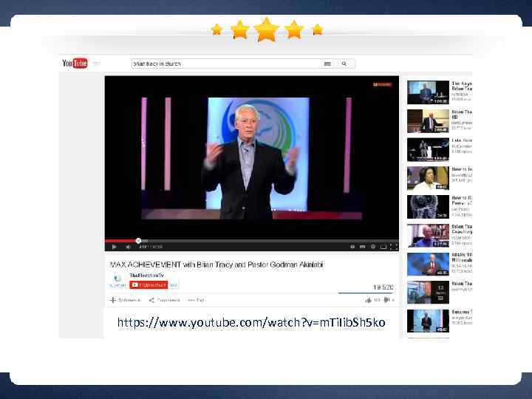Click the channel avatar icon
The height and width of the screenshot is (399, 532).
117,282
